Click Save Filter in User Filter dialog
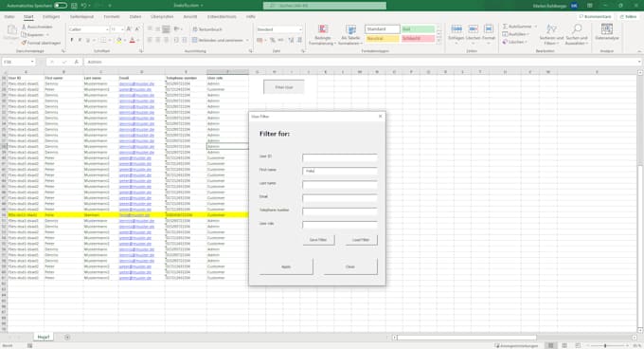This screenshot has width=644, height=349. tap(318, 240)
